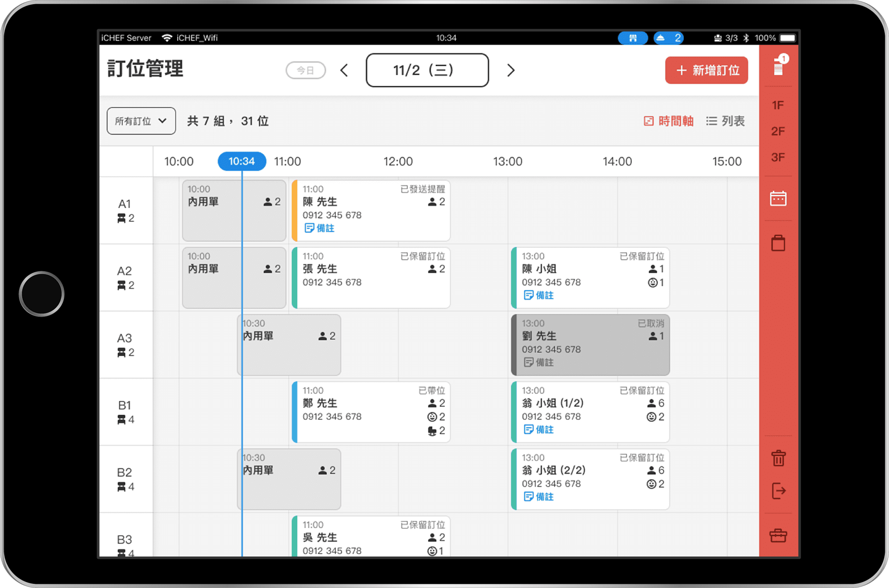Image resolution: width=889 pixels, height=588 pixels.
Task: Open the A3 10:30 內用單 card
Action: pos(289,345)
